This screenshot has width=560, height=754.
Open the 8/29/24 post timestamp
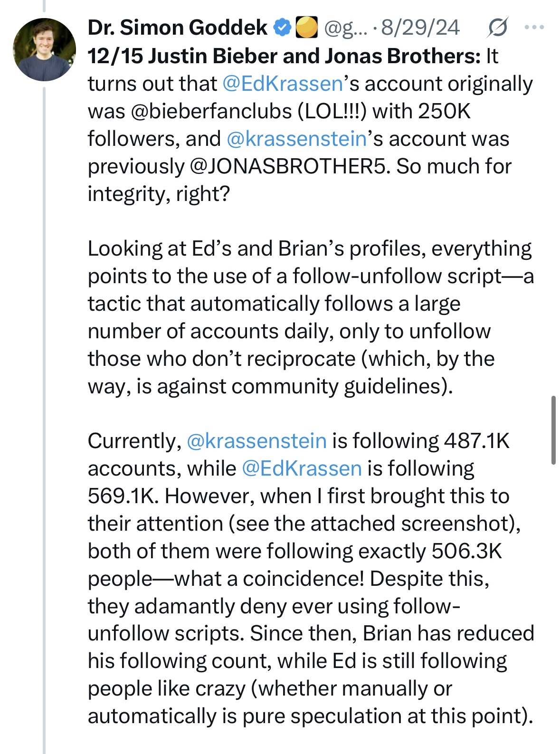420,28
